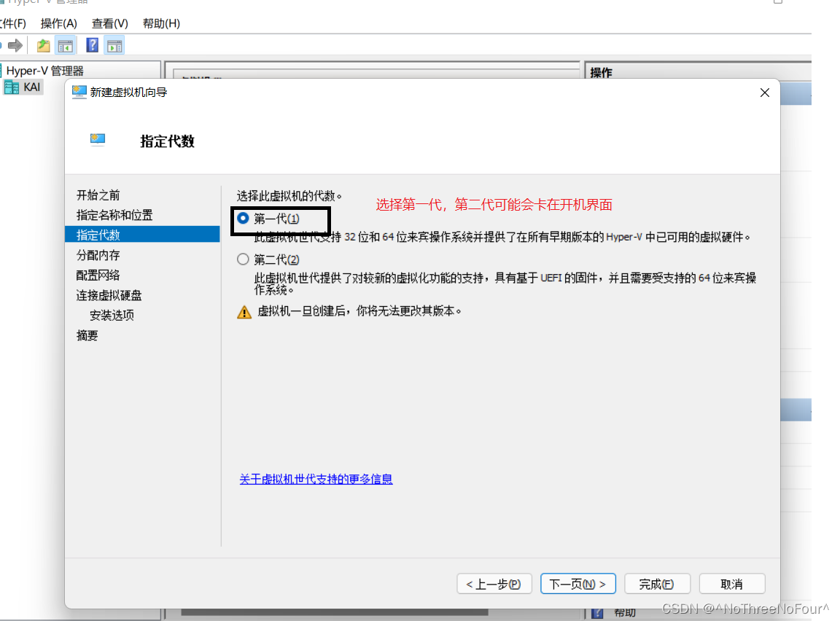Click the forward arrow toolbar icon
The width and height of the screenshot is (840, 621).
click(15, 45)
